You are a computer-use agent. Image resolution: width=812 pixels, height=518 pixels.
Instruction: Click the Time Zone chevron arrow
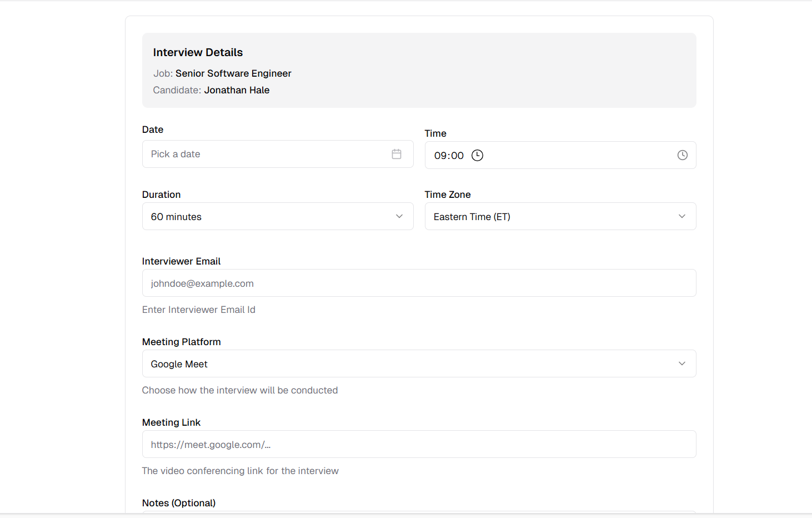[681, 216]
